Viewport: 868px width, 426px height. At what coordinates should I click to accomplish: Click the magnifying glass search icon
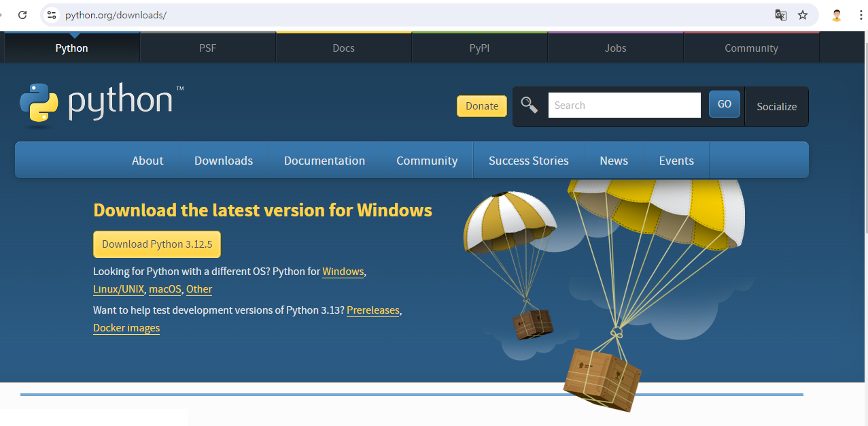coord(530,105)
